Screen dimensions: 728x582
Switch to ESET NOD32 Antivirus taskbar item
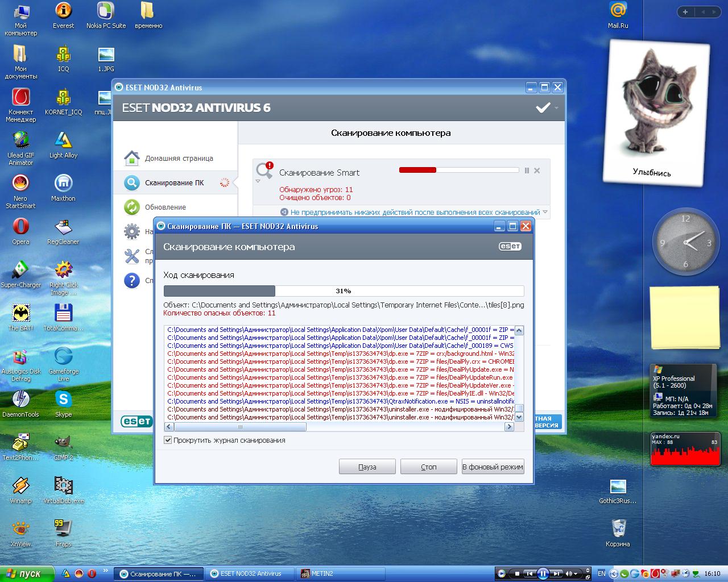[x=251, y=573]
